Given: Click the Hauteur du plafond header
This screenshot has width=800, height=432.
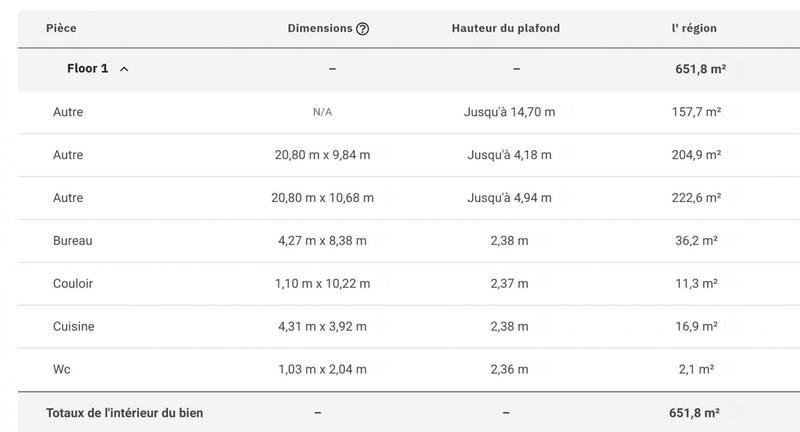Looking at the screenshot, I should tap(505, 29).
